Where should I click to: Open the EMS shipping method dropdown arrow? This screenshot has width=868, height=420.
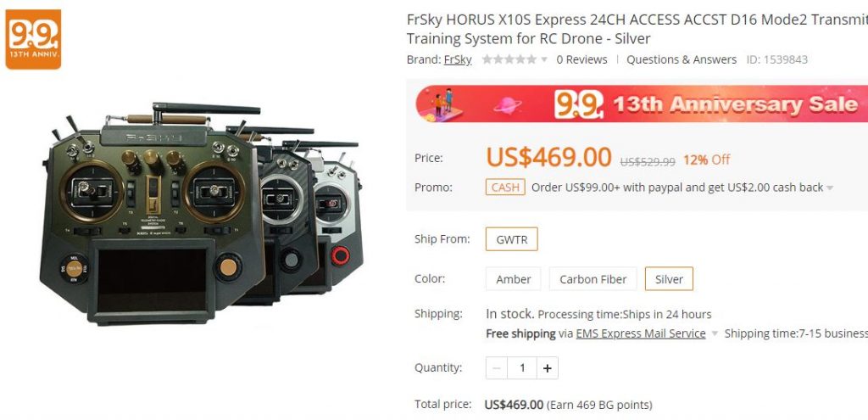coord(714,333)
